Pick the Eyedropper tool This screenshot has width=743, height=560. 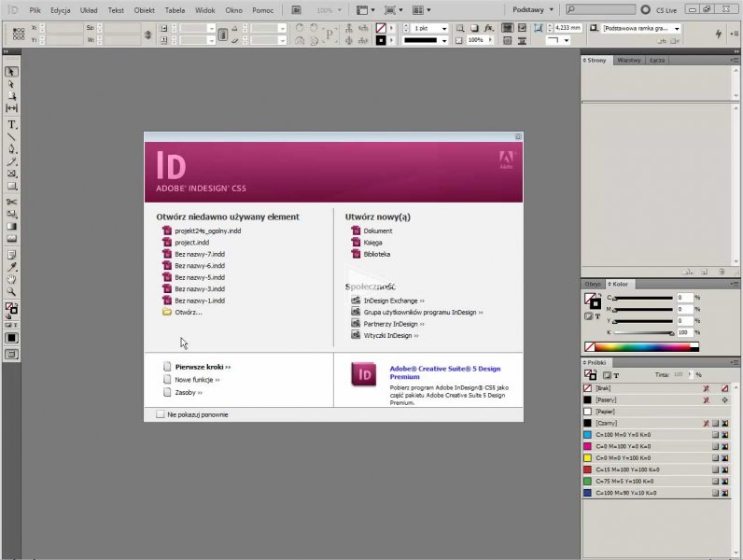pyautogui.click(x=12, y=266)
